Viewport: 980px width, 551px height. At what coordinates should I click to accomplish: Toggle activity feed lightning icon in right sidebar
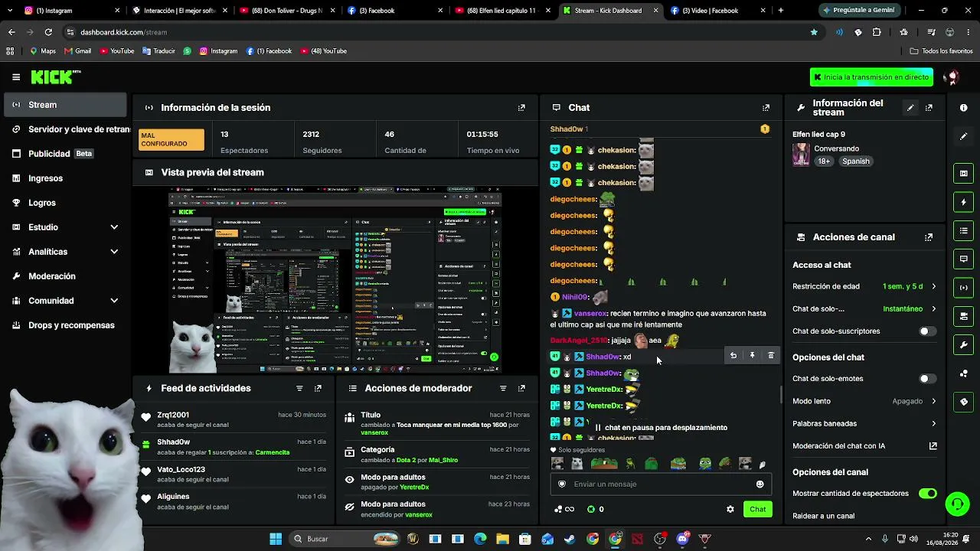click(964, 202)
